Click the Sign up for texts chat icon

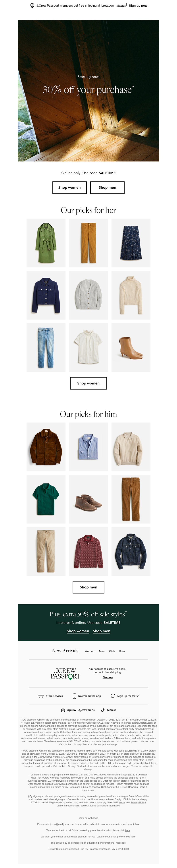coord(113,696)
